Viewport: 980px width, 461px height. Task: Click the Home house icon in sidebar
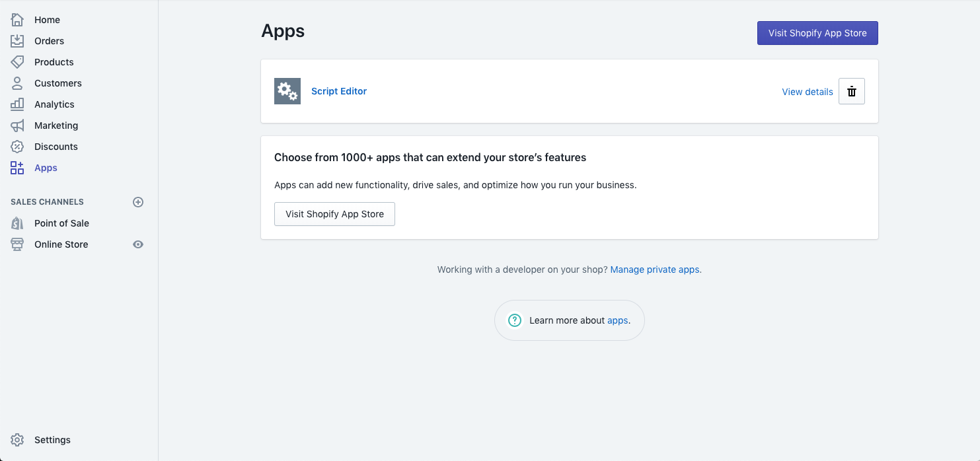[17, 20]
